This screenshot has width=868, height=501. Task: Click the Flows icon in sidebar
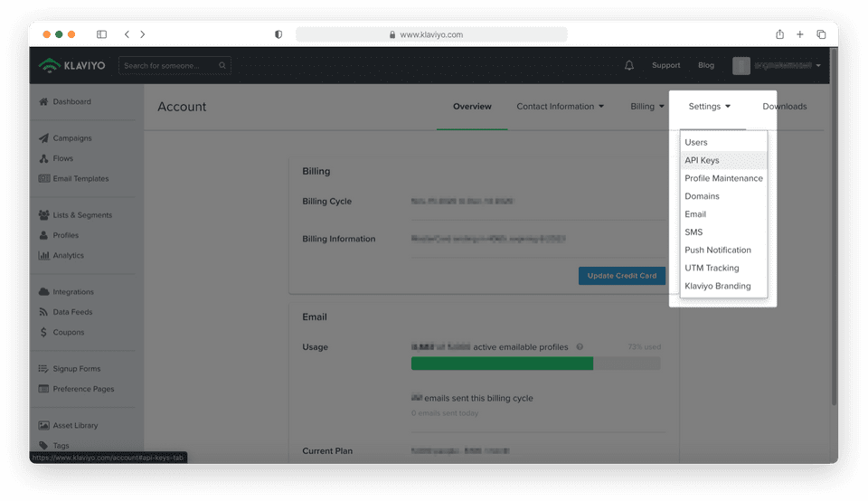[x=43, y=158]
